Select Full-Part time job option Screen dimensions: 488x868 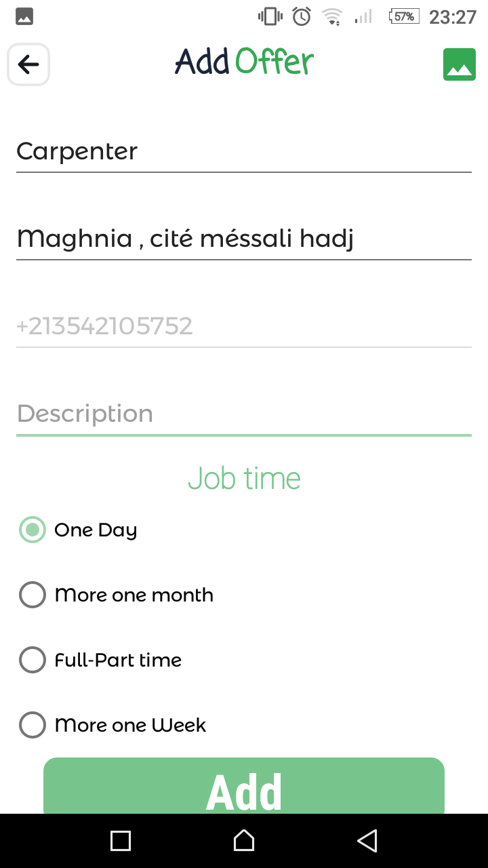(x=33, y=660)
